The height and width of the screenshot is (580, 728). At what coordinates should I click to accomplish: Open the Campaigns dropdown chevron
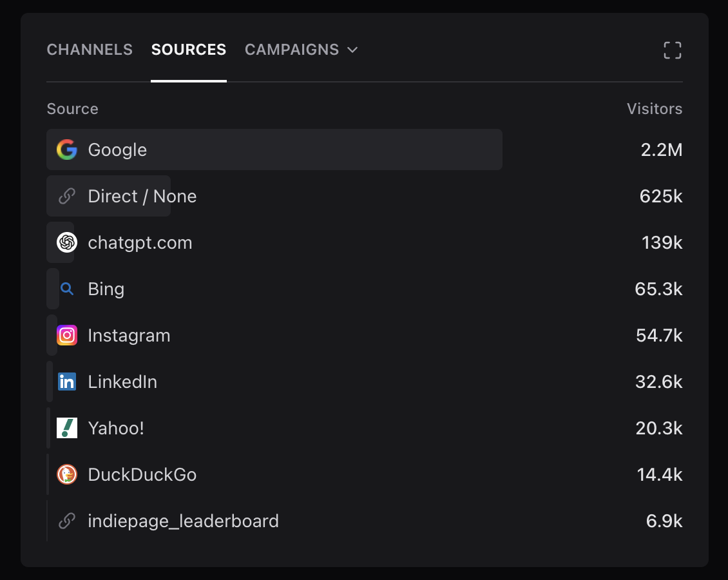point(352,50)
